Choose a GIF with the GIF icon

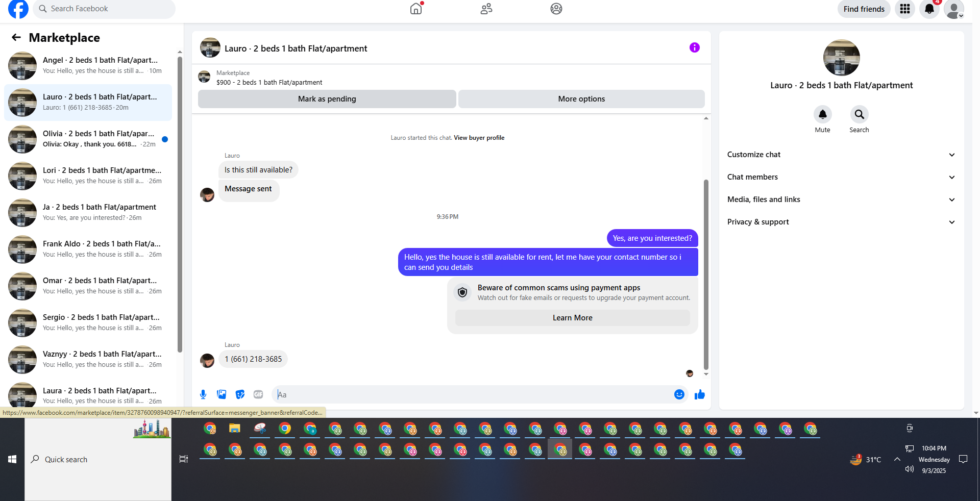click(x=258, y=394)
